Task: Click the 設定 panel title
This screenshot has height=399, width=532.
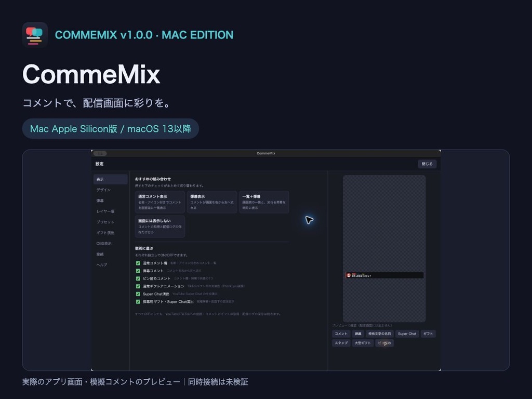Action: coord(99,164)
